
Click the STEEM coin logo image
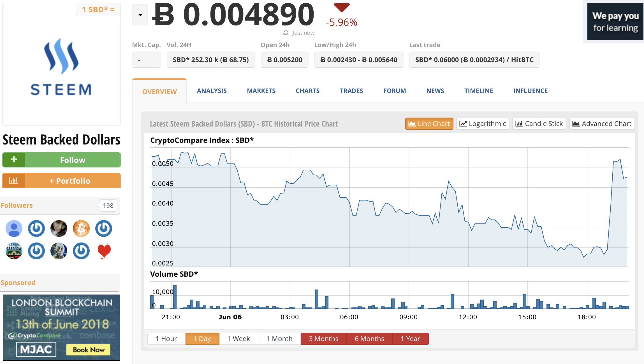point(61,67)
